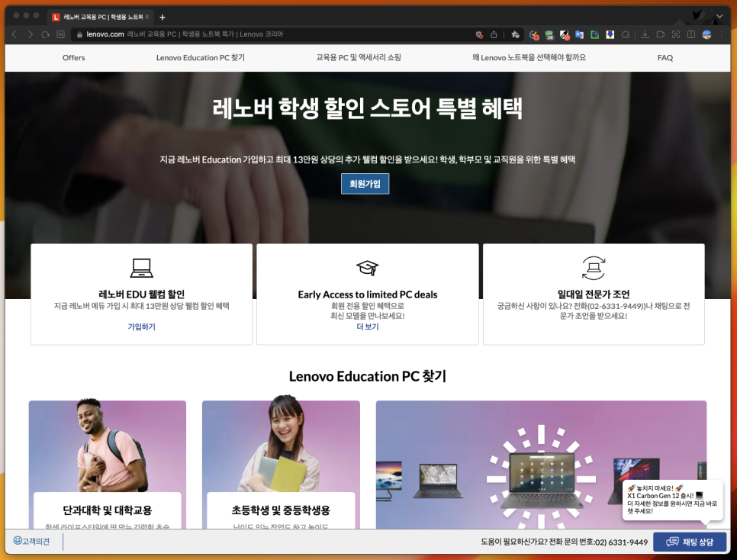Viewport: 737px width, 560px height.
Task: Select the Lenovo 교육용 PC browser tab
Action: click(x=100, y=17)
